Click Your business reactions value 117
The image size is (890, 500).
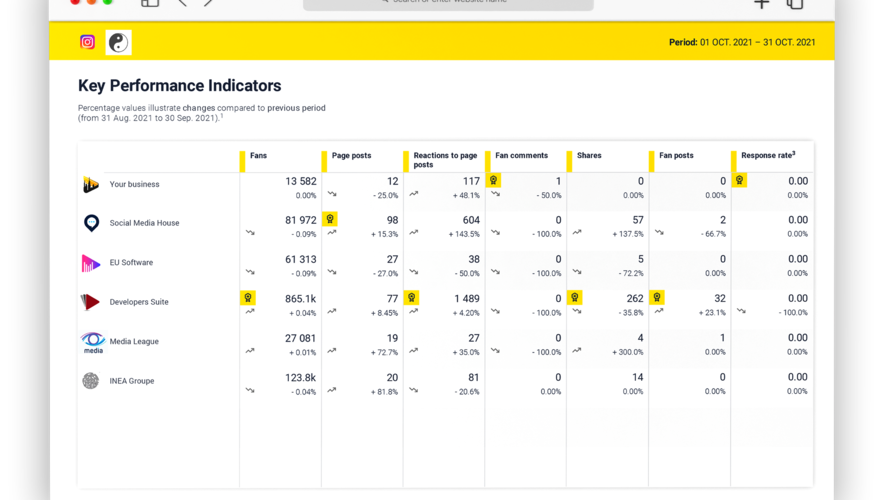(x=471, y=182)
